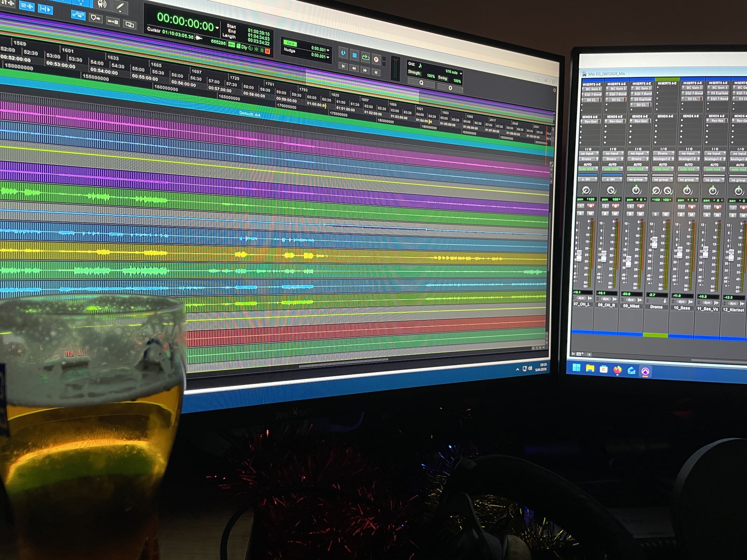Select the speaker Scrubber tool icon
The height and width of the screenshot is (560, 747).
pos(102,4)
